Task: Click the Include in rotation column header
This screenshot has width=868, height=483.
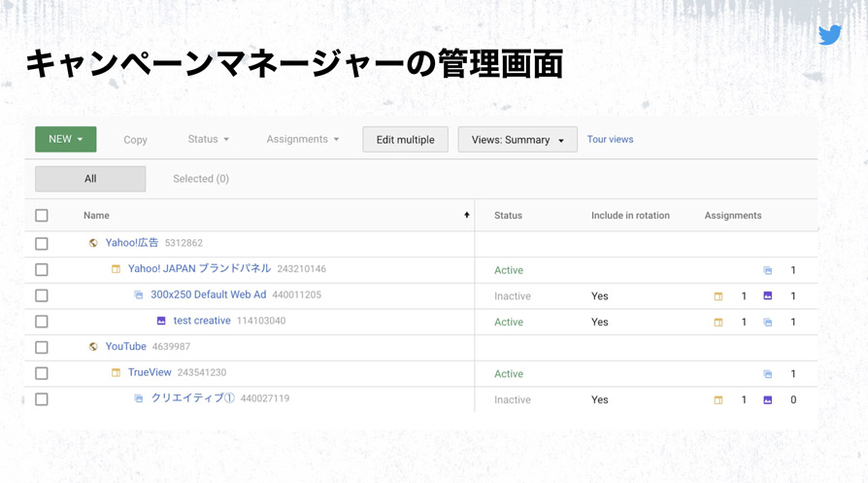Action: click(630, 216)
